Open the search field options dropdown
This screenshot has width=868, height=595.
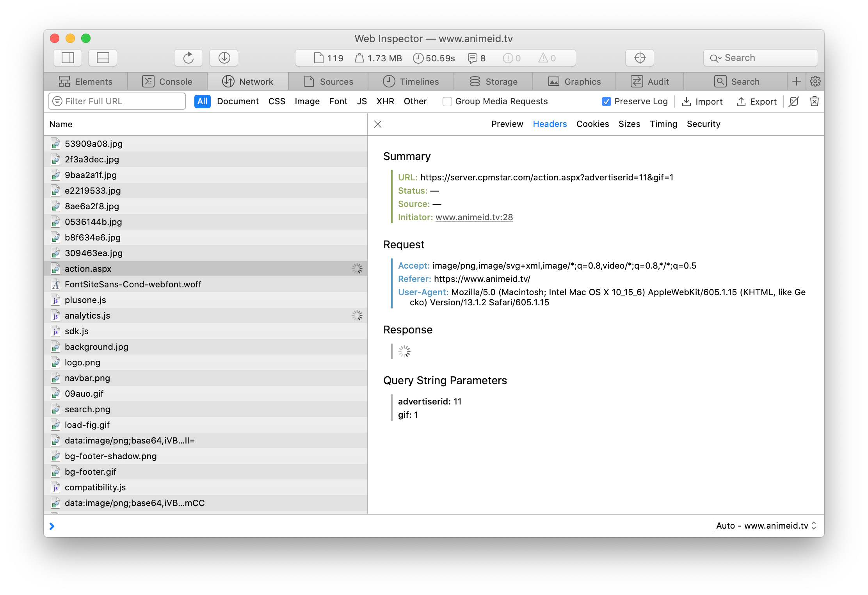coord(716,58)
